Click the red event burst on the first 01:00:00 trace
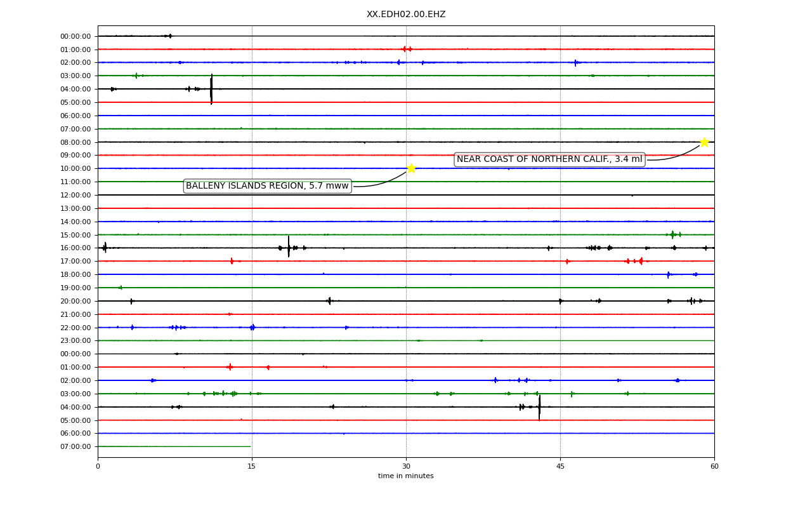Viewport: 812px width, 508px height. point(407,49)
